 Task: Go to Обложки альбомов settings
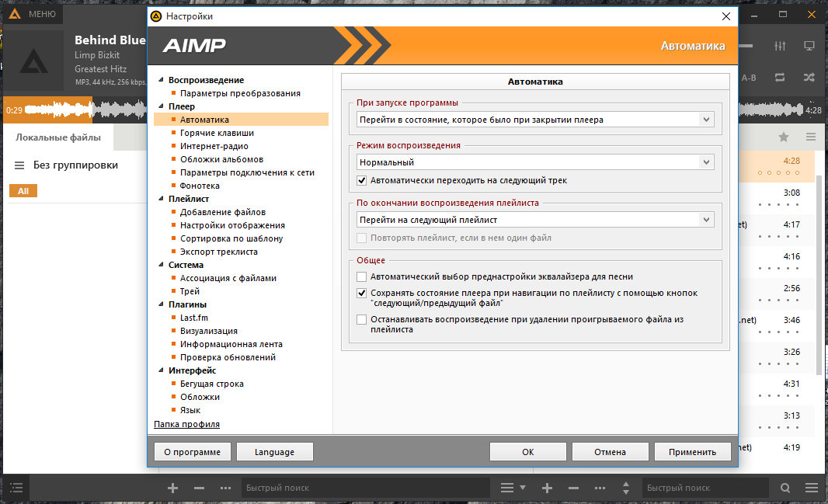pyautogui.click(x=222, y=159)
